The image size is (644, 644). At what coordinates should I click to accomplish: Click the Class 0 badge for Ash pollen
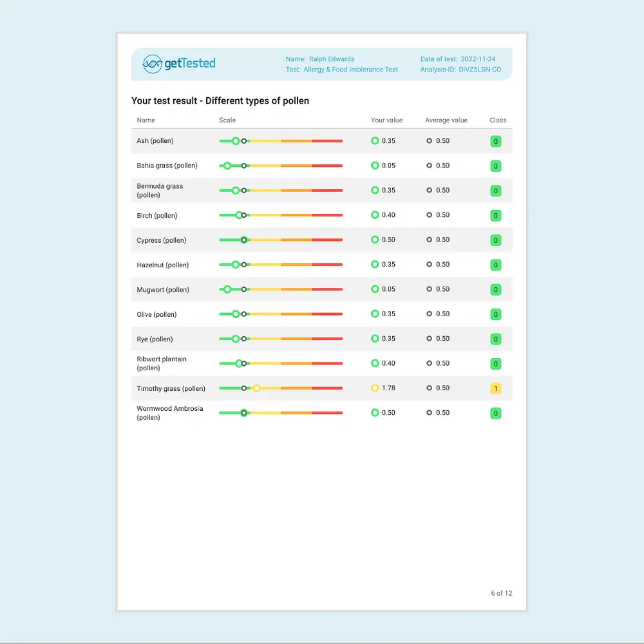(495, 141)
